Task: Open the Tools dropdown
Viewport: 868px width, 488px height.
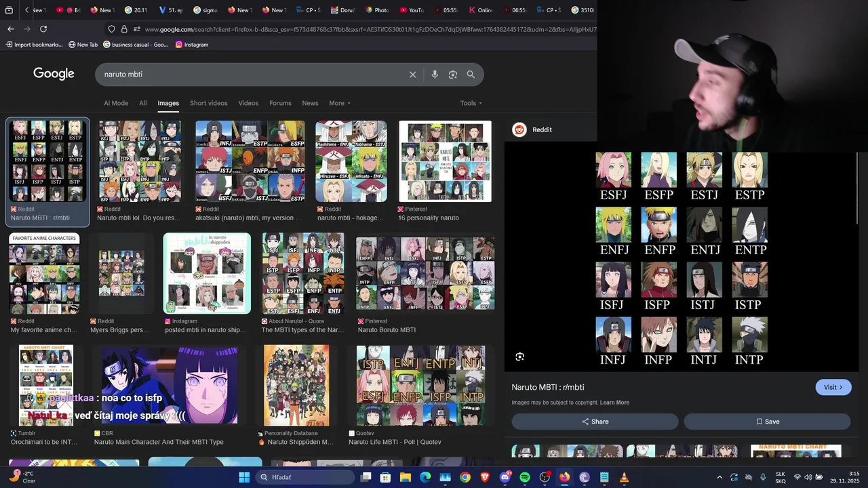Action: (471, 103)
